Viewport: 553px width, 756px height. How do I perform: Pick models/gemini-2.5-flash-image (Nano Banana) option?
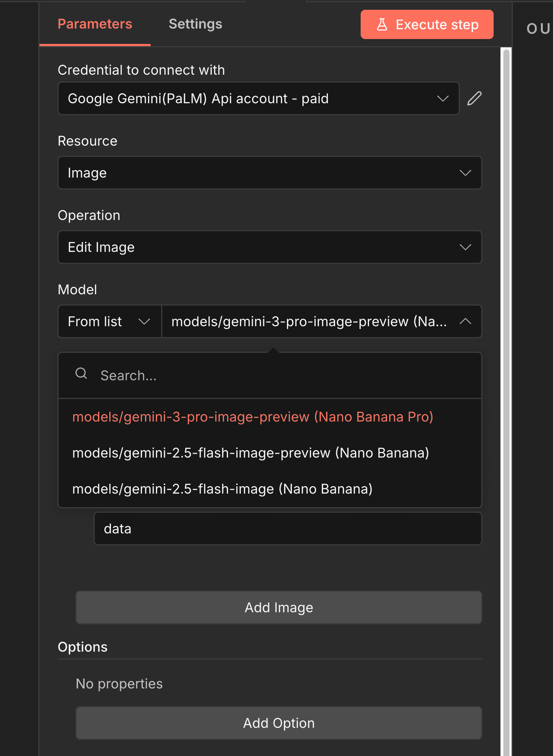(x=270, y=489)
